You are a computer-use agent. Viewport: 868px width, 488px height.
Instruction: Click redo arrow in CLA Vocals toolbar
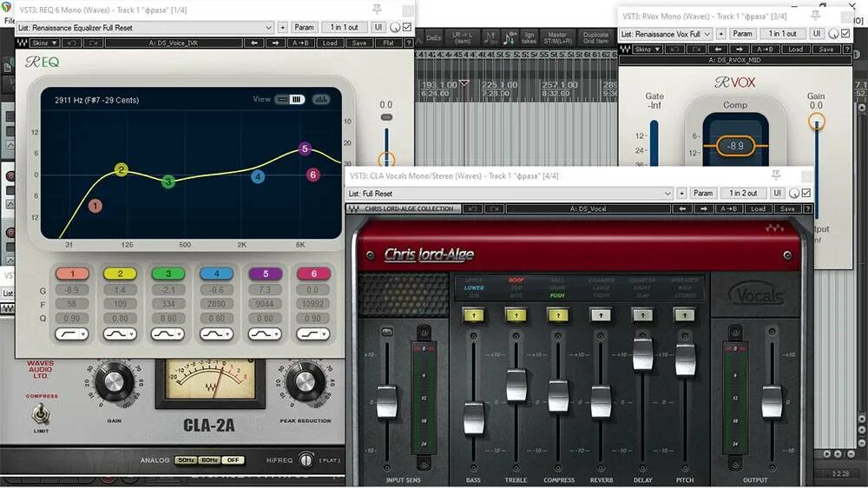[x=494, y=208]
